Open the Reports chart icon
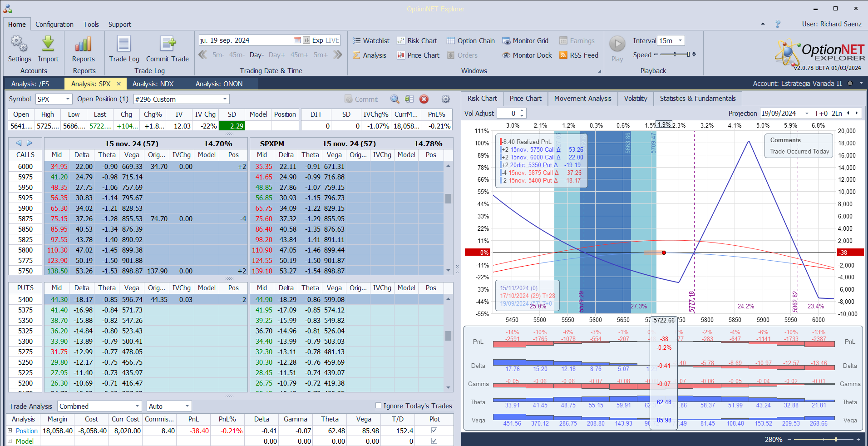 (84, 45)
